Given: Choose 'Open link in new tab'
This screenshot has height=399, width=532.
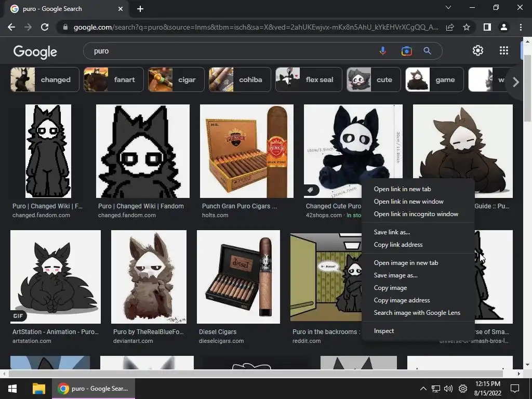Looking at the screenshot, I should click(418, 189).
